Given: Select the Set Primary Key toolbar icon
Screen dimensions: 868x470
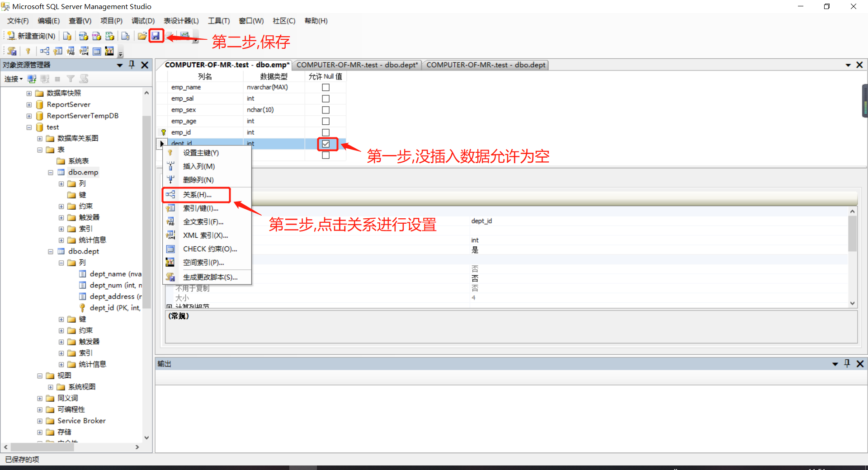Looking at the screenshot, I should 28,51.
